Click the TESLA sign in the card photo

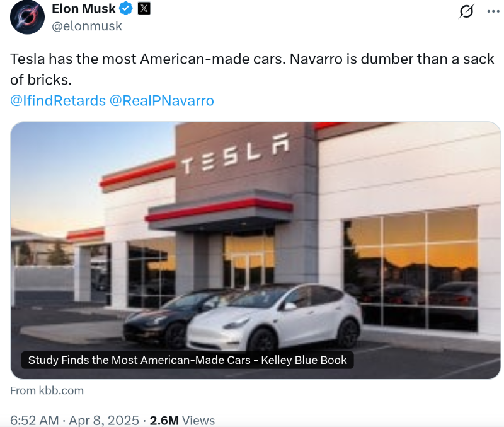pos(236,154)
